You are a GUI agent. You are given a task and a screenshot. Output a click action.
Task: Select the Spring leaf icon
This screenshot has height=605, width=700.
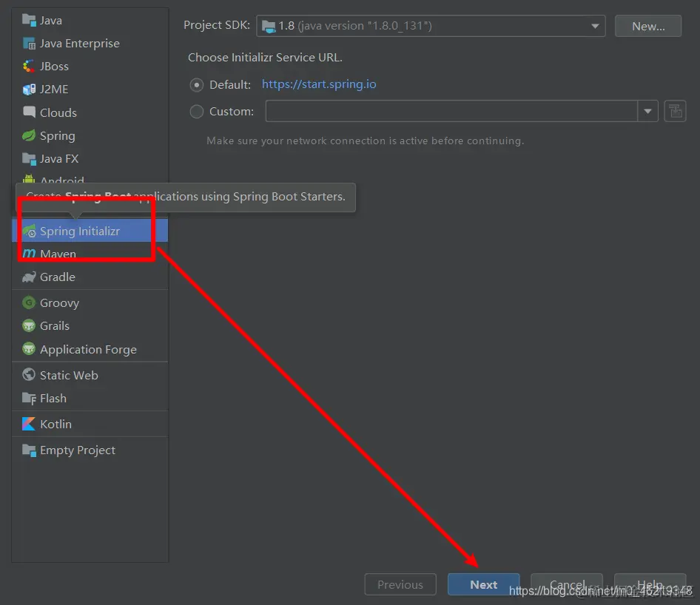click(x=29, y=135)
